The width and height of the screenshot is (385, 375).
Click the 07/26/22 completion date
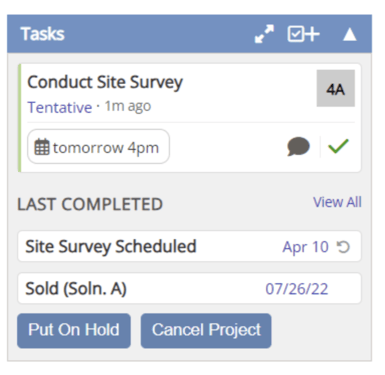[297, 289]
